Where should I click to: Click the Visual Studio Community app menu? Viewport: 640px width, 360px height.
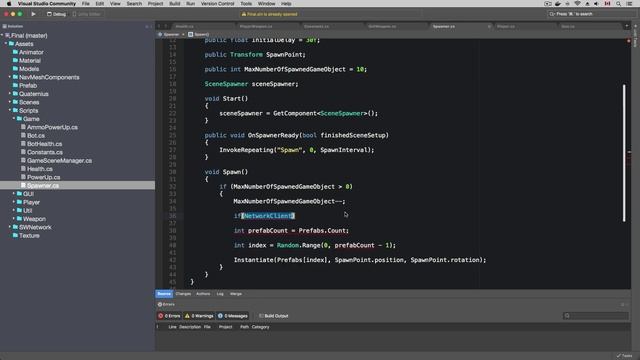pyautogui.click(x=47, y=4)
